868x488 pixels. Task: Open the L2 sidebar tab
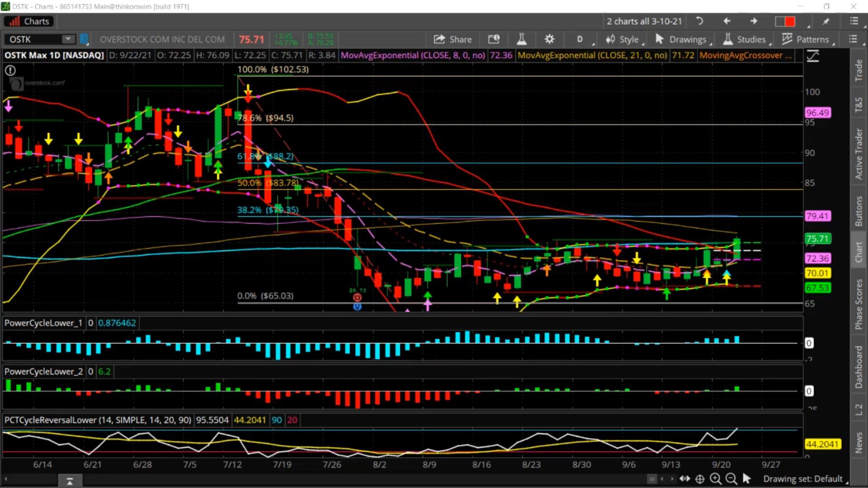(859, 409)
